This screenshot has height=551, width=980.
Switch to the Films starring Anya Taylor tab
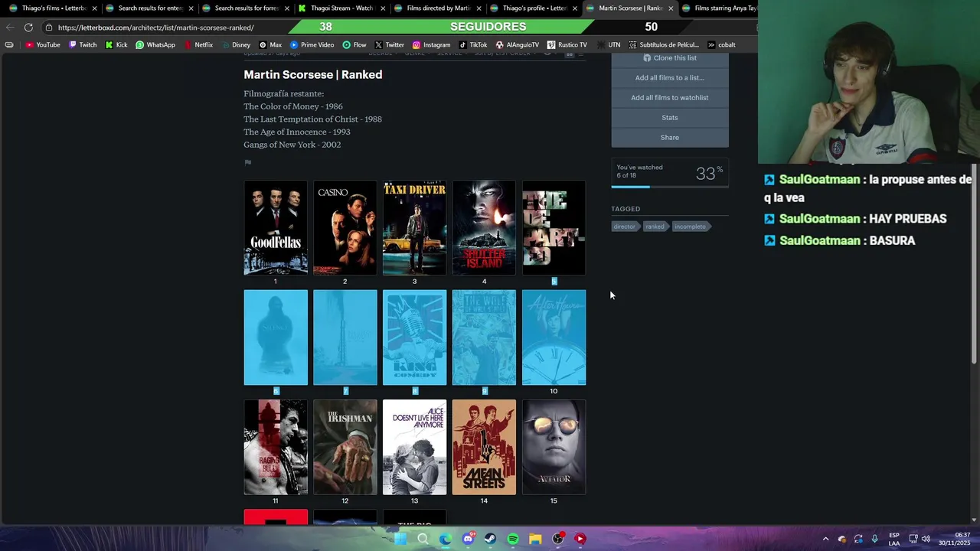(x=720, y=8)
